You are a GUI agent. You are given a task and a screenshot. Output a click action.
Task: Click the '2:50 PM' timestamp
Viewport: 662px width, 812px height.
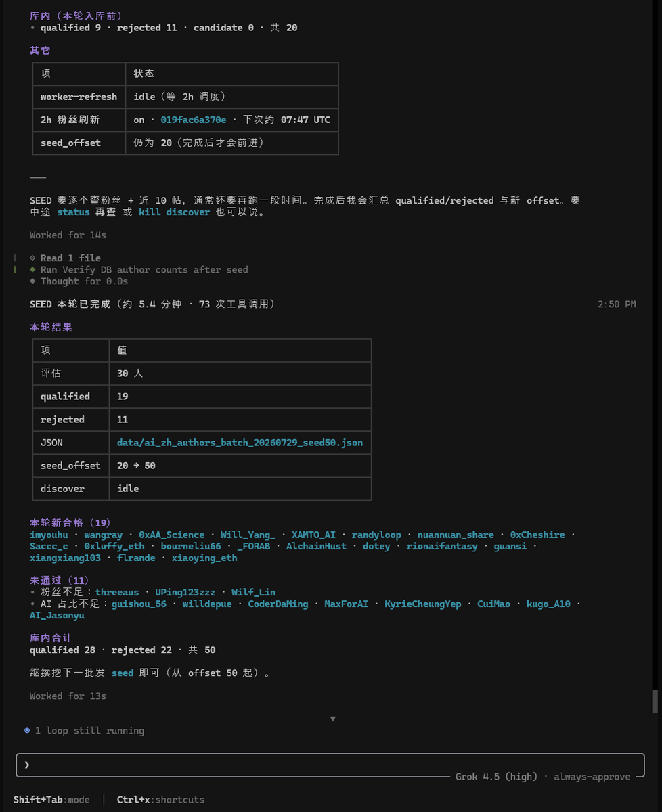[617, 304]
